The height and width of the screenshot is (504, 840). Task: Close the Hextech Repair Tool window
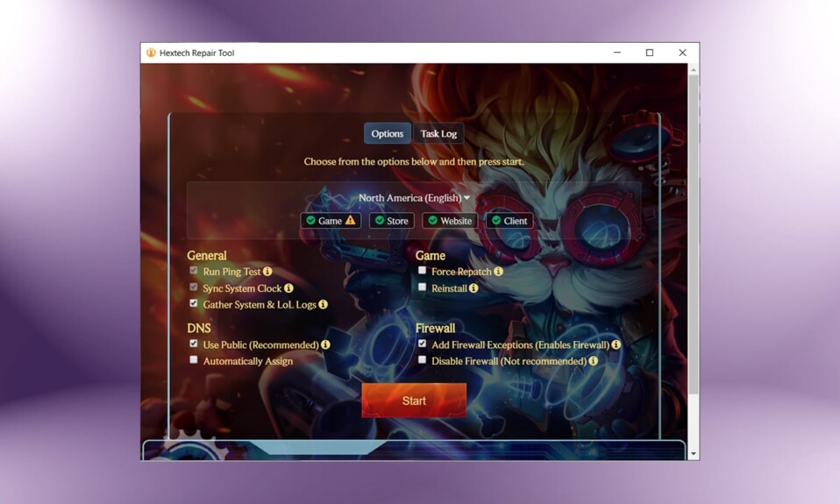pos(682,53)
